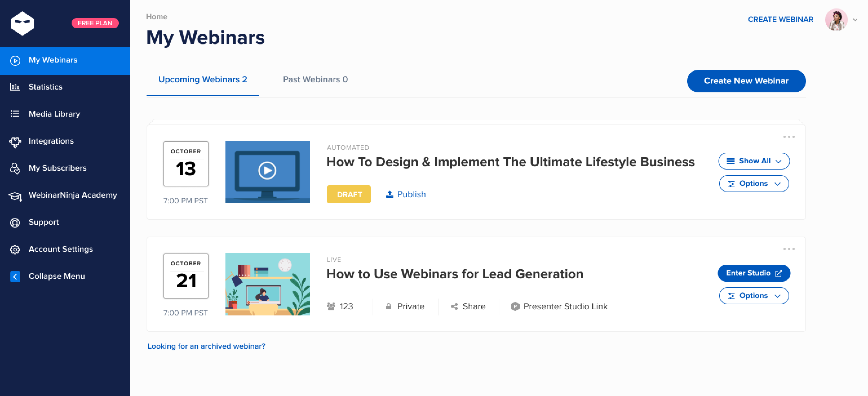
Task: Click the three-dots menu on October 21 webinar
Action: [789, 249]
